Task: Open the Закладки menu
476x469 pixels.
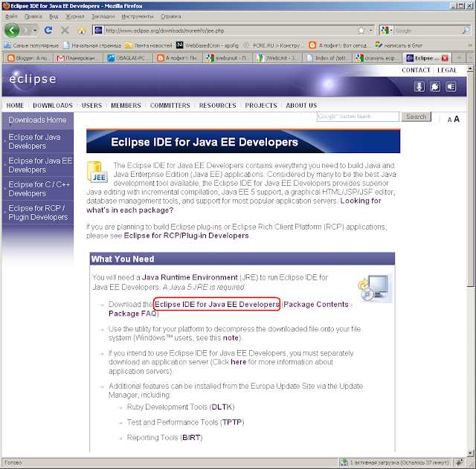Action: pos(103,16)
